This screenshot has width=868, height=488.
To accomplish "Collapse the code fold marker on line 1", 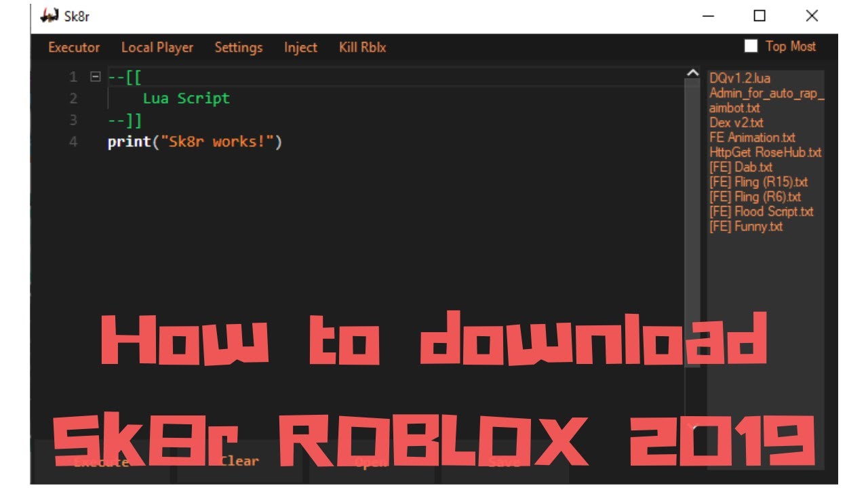I will (95, 77).
